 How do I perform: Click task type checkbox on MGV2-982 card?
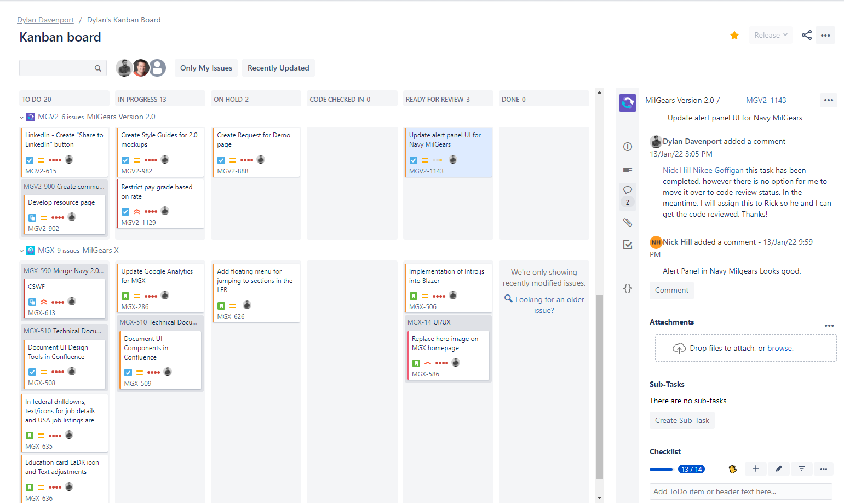tap(125, 160)
